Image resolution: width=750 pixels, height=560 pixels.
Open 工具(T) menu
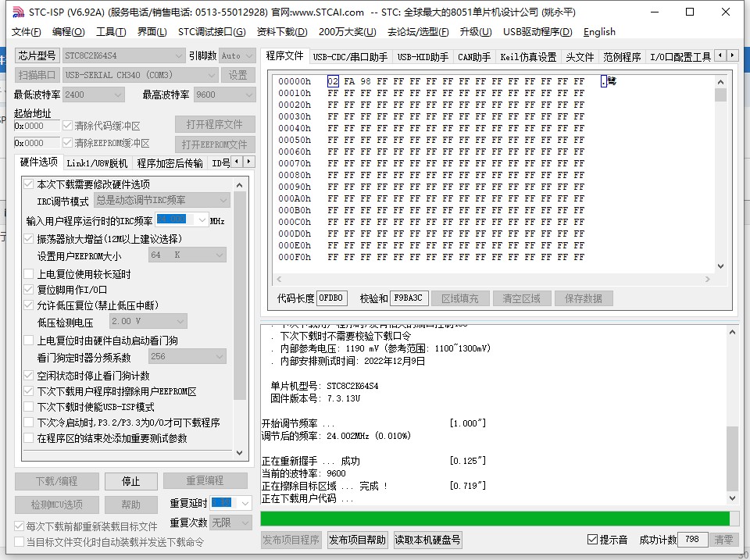[x=111, y=32]
